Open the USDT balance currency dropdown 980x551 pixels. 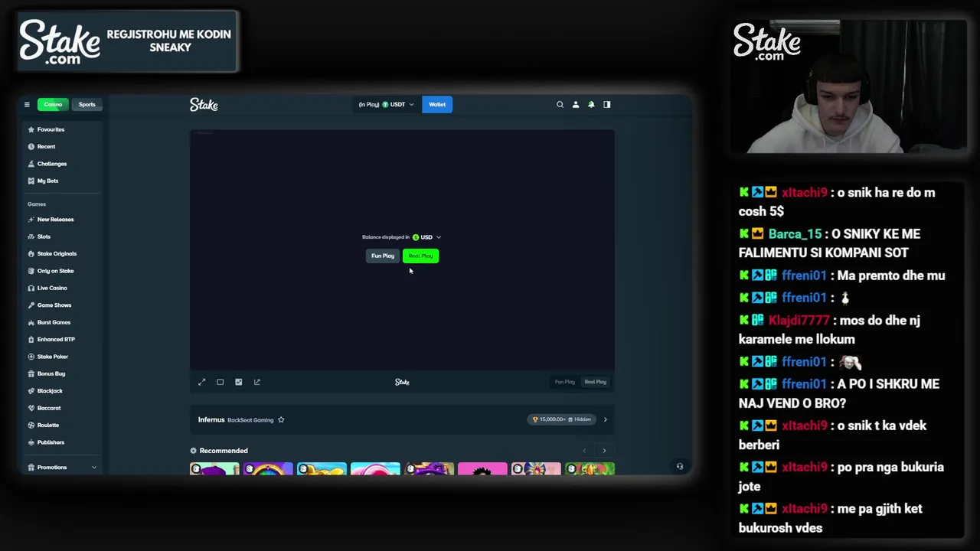386,105
